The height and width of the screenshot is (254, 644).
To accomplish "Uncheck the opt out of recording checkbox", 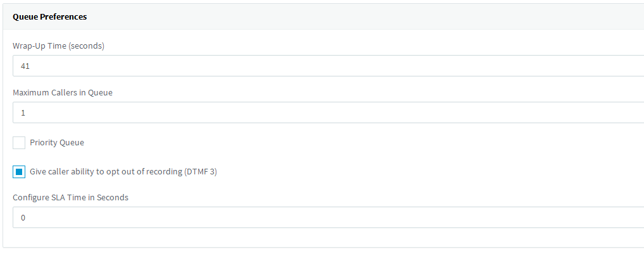I will (x=19, y=172).
